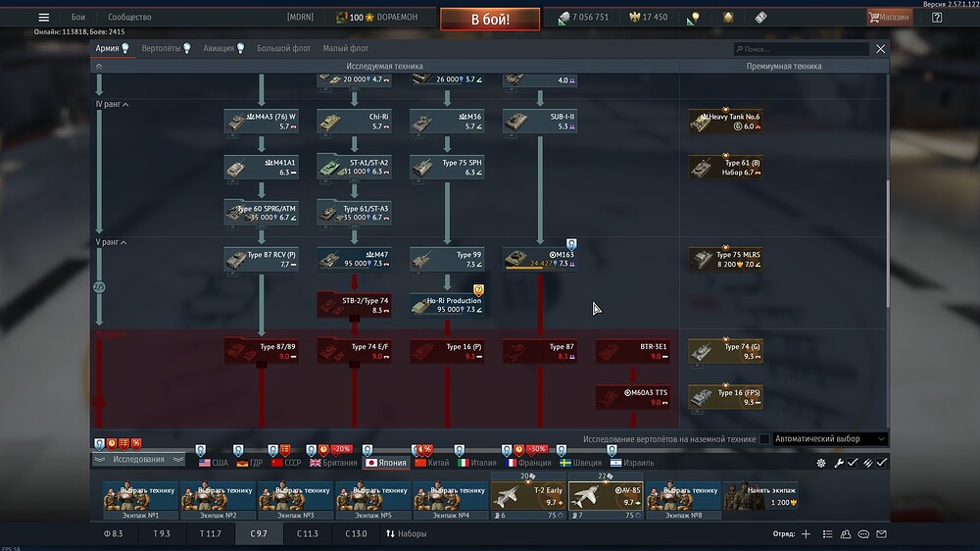Select the ГДР nation
This screenshot has height=551, width=980.
click(x=249, y=463)
